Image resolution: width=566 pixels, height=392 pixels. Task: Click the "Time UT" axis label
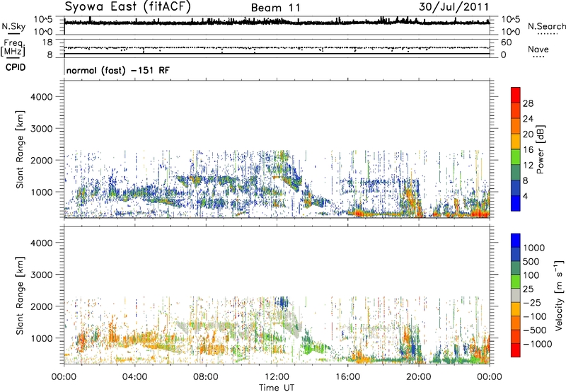277,388
